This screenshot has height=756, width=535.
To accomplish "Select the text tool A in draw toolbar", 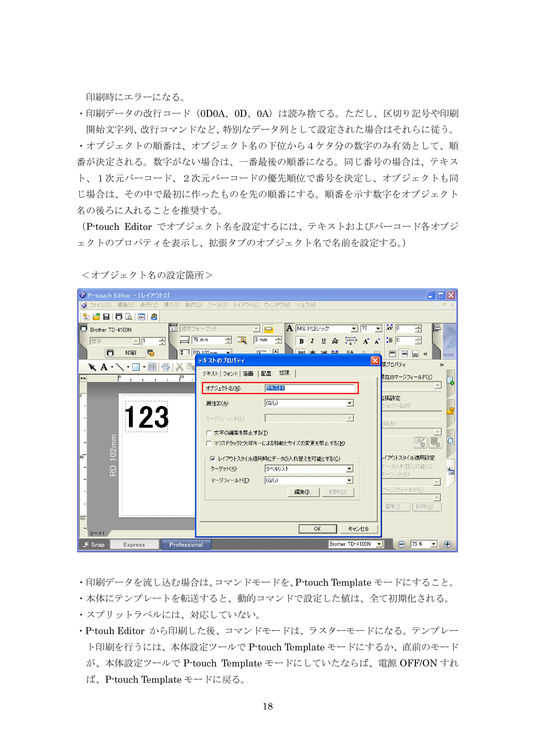I will pyautogui.click(x=104, y=367).
